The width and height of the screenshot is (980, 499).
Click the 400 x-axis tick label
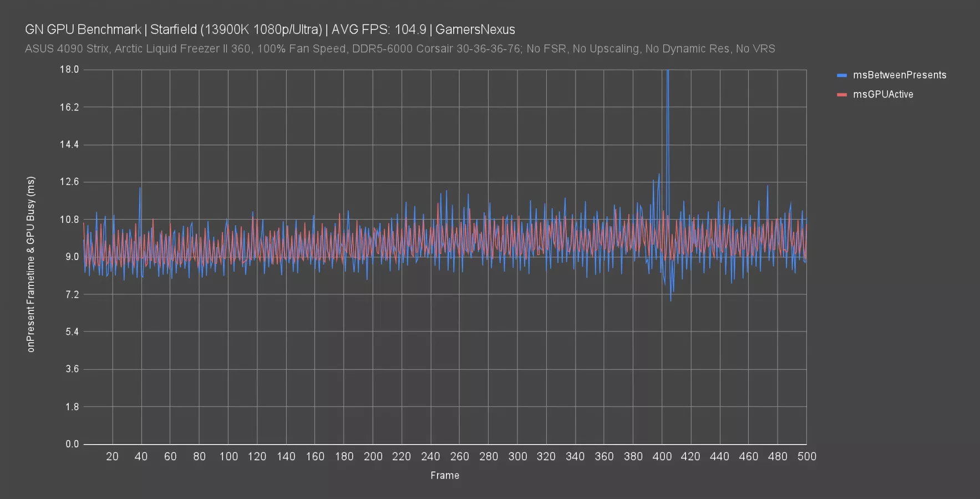click(x=662, y=456)
